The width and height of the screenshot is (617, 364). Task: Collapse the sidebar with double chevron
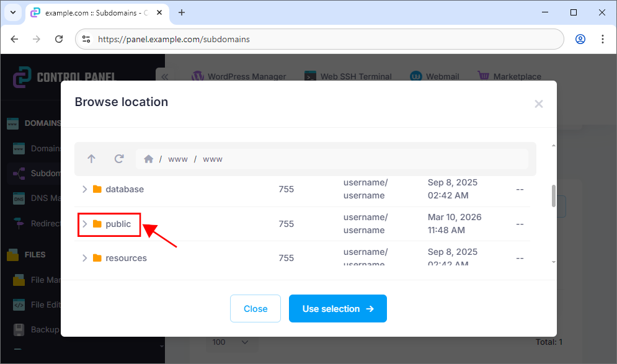click(165, 77)
